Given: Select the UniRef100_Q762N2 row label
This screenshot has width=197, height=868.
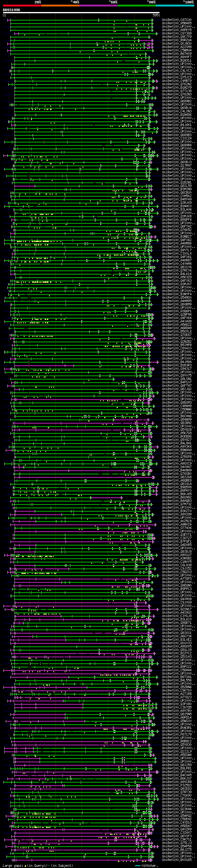Looking at the screenshot, I should point(177,84).
